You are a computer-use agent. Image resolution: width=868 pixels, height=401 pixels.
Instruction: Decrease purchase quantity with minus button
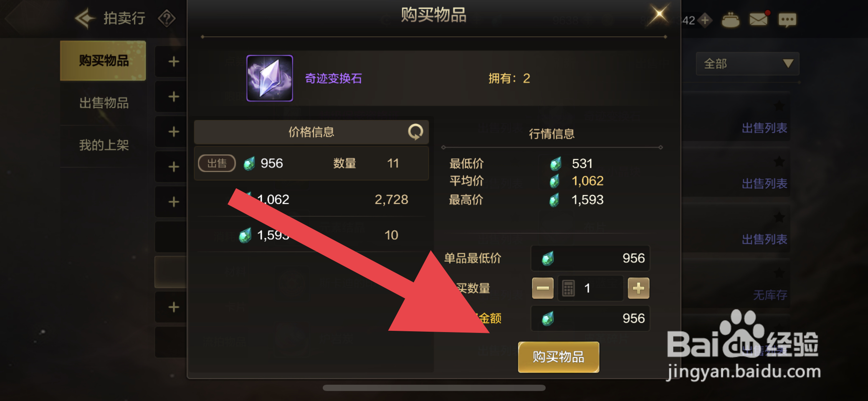click(x=542, y=288)
